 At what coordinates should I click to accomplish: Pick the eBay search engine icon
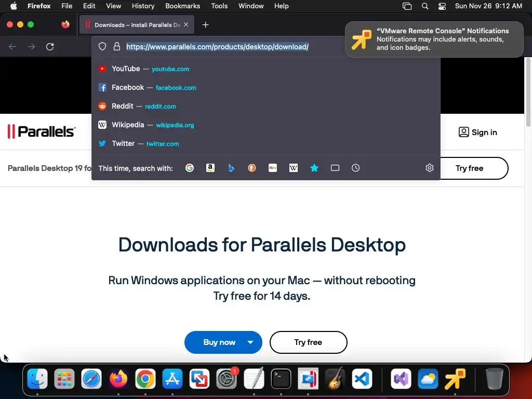pyautogui.click(x=273, y=168)
